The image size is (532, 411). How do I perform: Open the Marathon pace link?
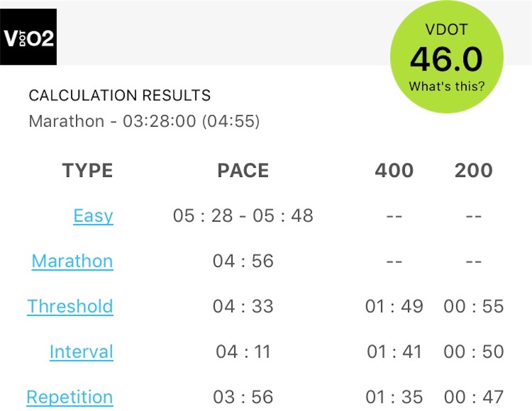(72, 261)
